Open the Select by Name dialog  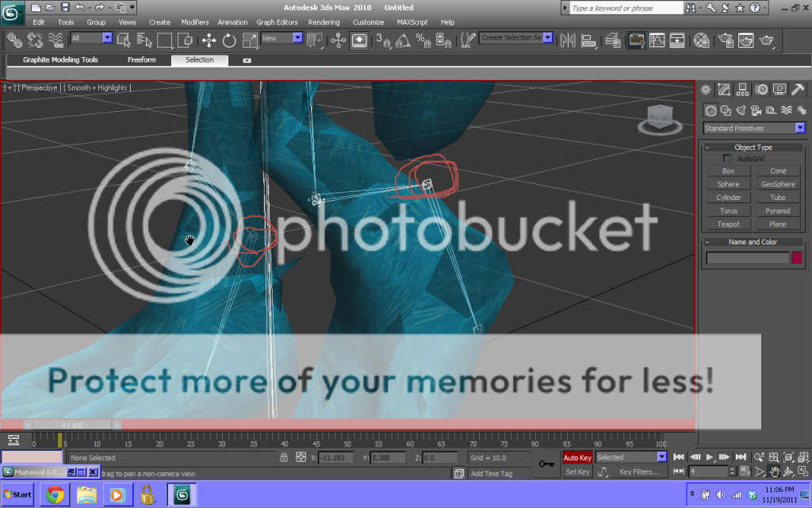pyautogui.click(x=144, y=40)
